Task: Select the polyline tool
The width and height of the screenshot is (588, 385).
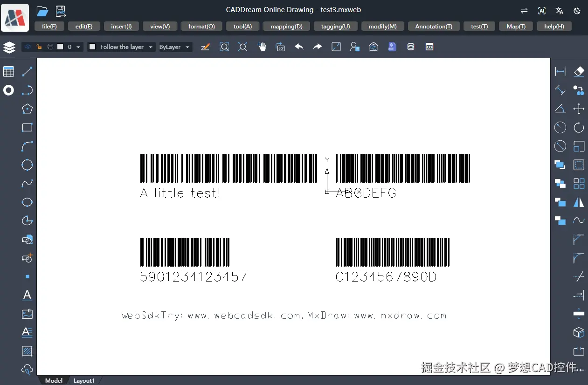Action: (27, 90)
